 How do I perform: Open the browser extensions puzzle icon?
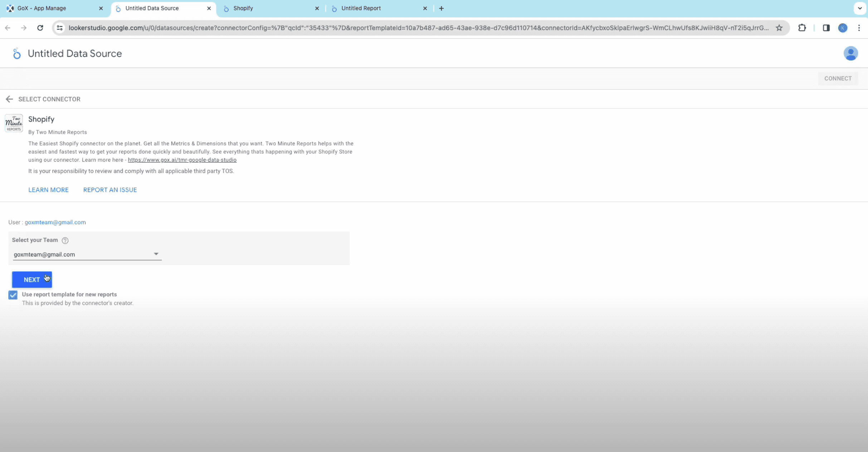[x=802, y=28]
